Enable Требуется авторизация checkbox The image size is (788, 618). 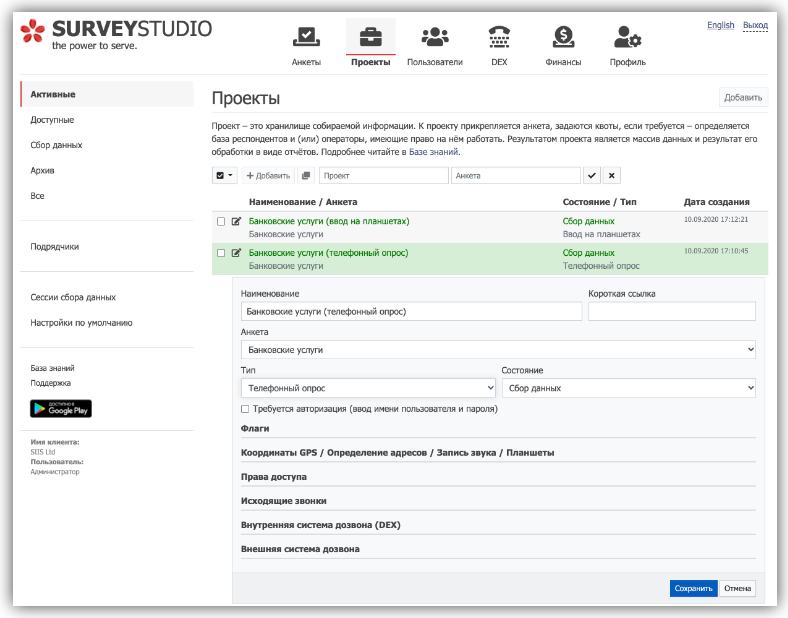click(x=245, y=409)
